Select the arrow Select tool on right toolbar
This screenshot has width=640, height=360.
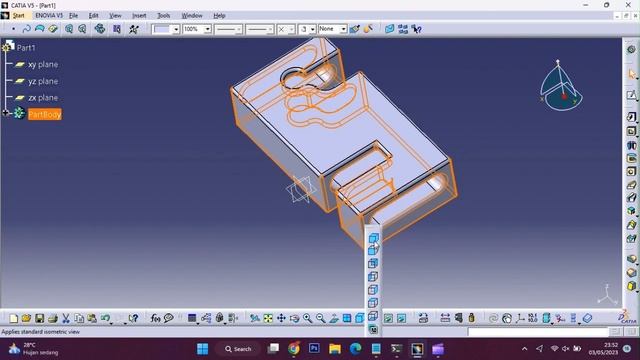point(631,74)
